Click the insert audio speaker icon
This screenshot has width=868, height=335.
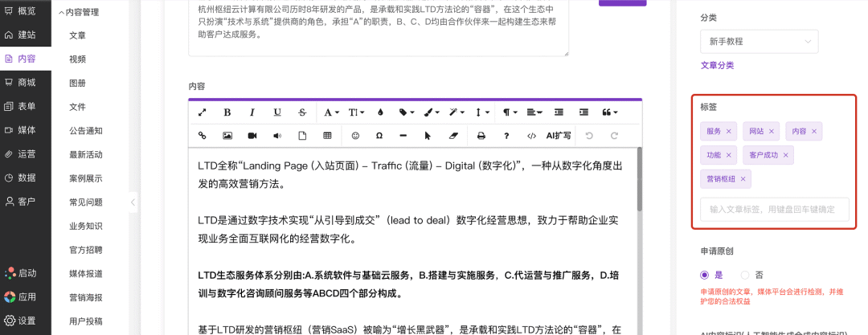point(277,135)
